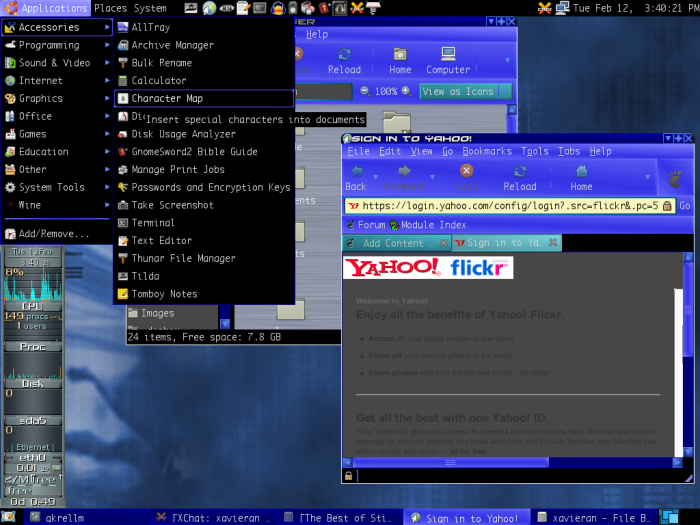Select Passwords and Encryption Keys entry
700x525 pixels.
(204, 187)
